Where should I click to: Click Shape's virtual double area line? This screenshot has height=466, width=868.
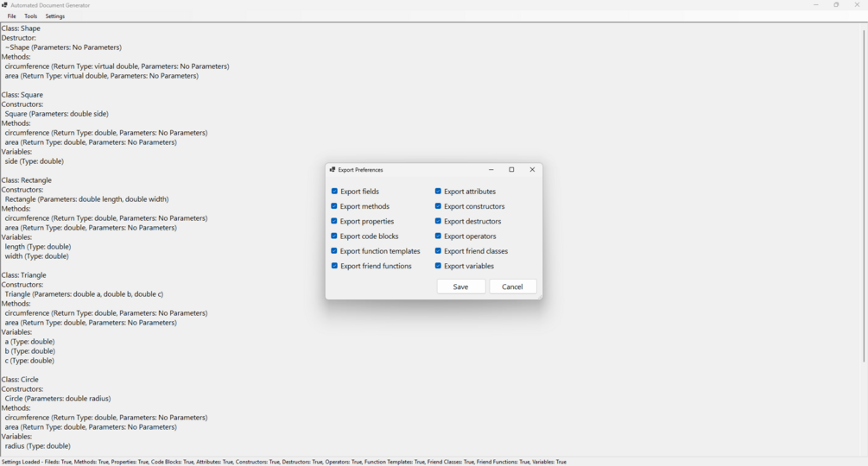tap(102, 76)
